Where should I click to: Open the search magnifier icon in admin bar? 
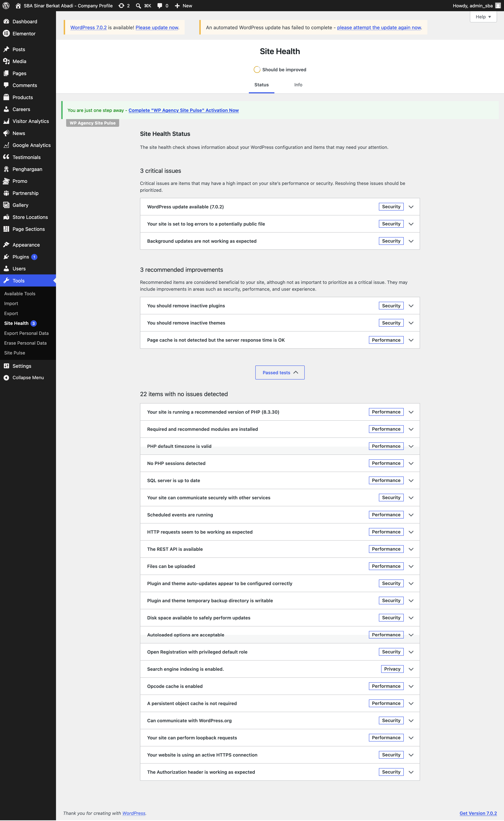click(x=138, y=6)
